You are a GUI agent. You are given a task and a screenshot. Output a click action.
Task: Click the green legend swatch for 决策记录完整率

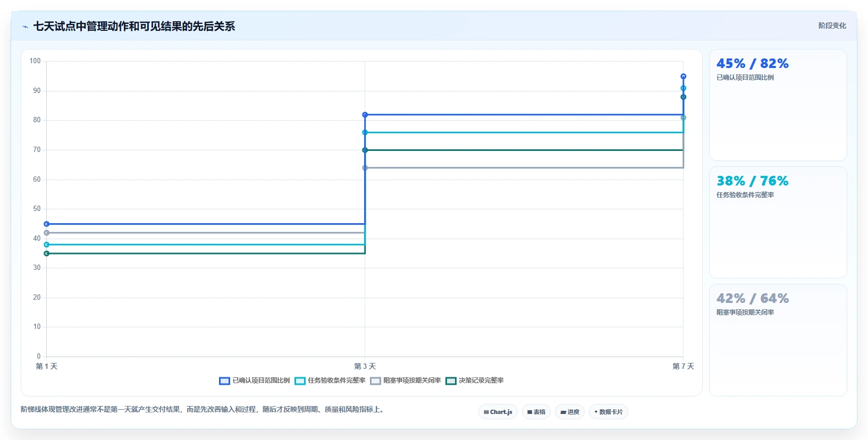pos(451,381)
